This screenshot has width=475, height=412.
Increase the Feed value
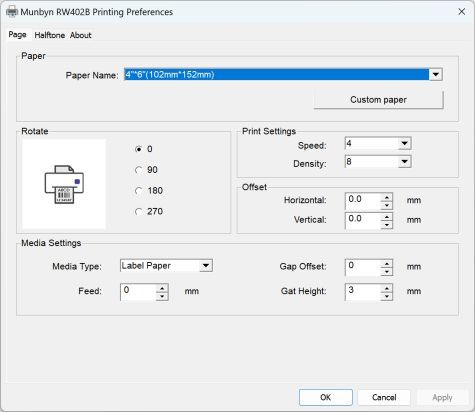(x=162, y=288)
